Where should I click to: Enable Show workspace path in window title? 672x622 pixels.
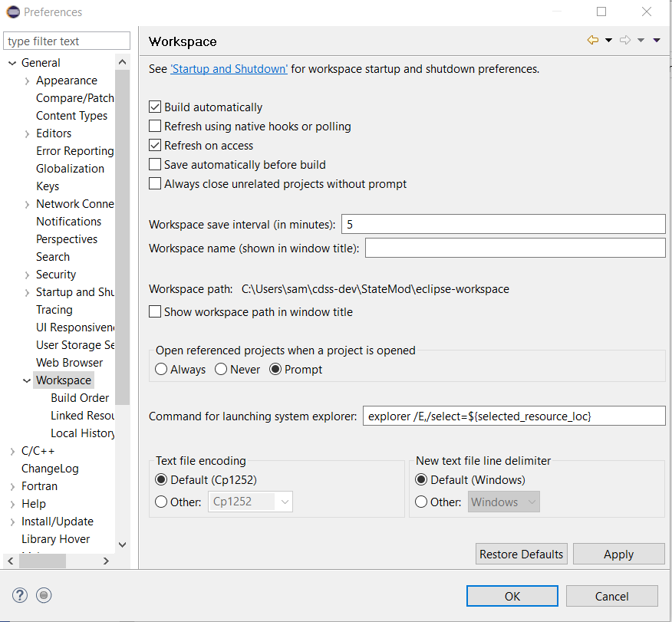click(x=155, y=311)
